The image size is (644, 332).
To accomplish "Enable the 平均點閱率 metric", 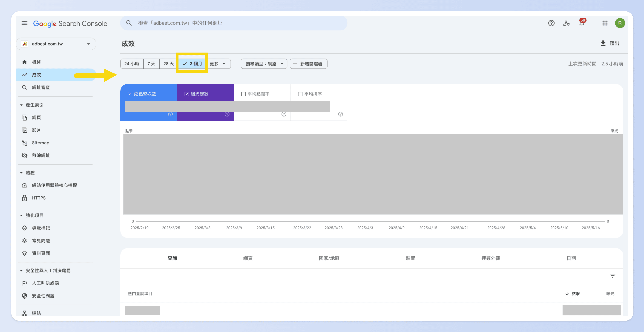I will tap(243, 94).
